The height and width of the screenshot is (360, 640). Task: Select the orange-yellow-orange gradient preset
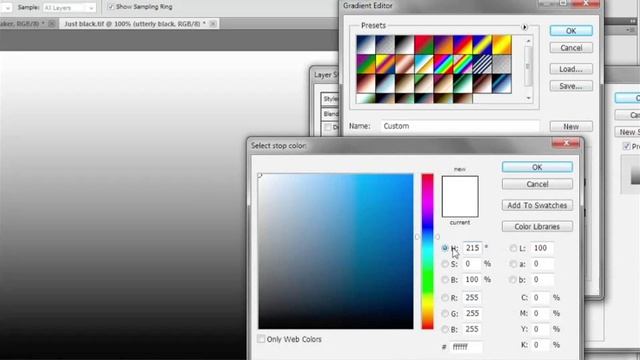[502, 44]
